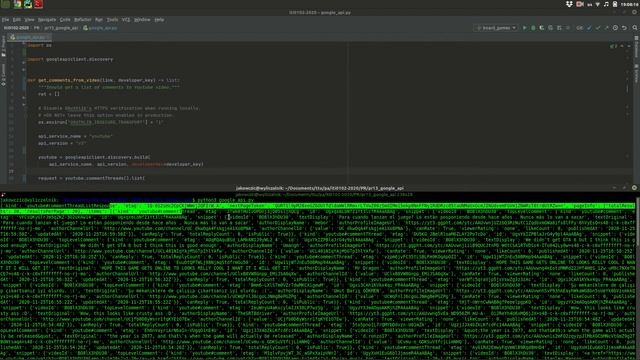Screen dimensions: 640x360
Task: Click the terminal window title bar
Action: [x=320, y=188]
